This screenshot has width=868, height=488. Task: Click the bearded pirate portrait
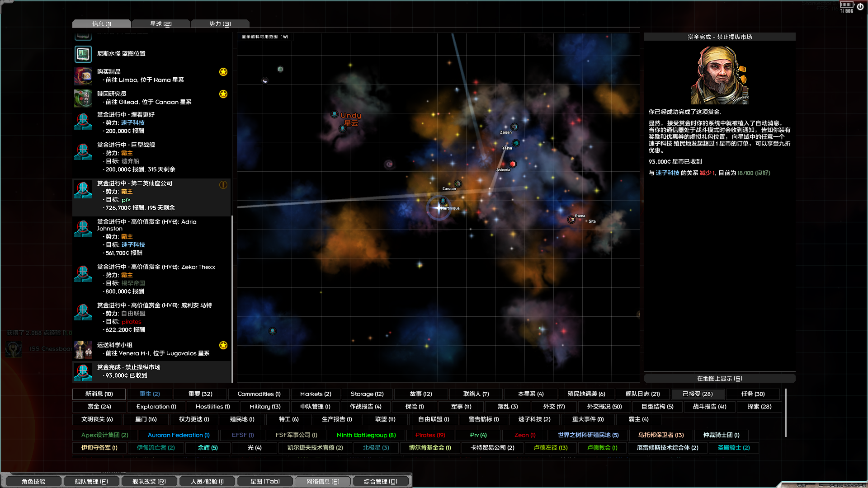pyautogui.click(x=719, y=75)
